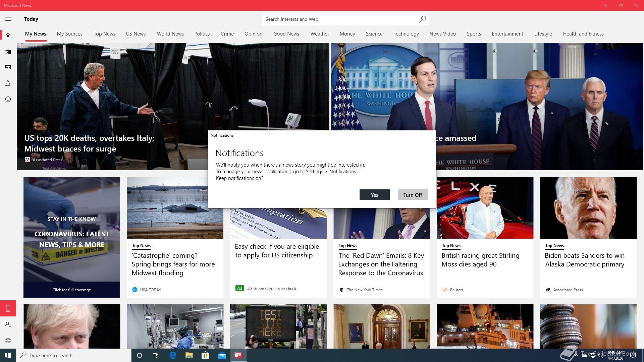Click the 'Today' page title
This screenshot has width=644, height=362.
31,19
